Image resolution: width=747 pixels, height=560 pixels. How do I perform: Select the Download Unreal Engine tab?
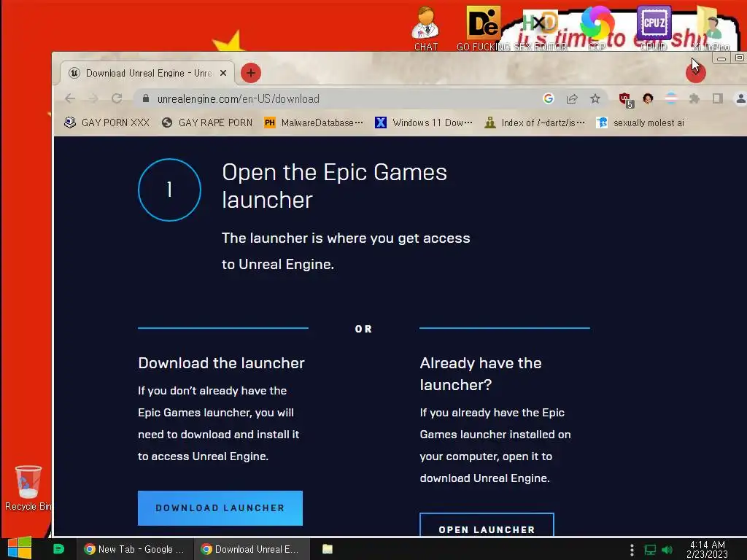(x=147, y=73)
